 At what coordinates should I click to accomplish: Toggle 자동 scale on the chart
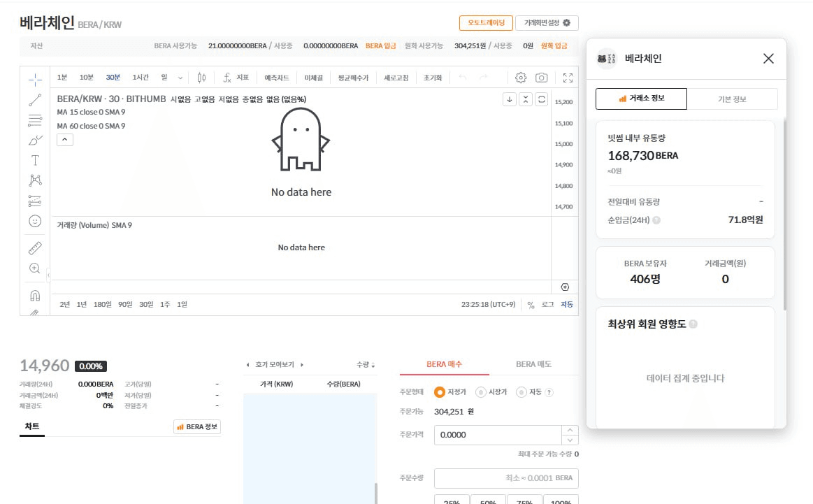(567, 305)
